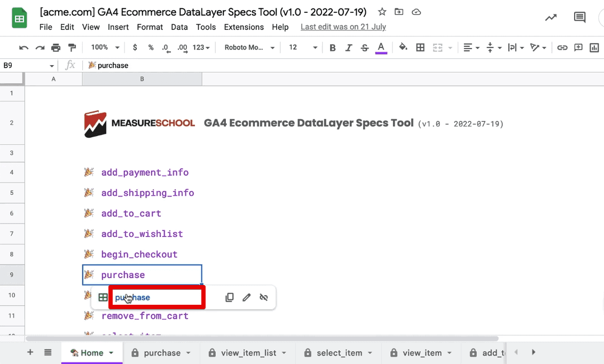This screenshot has width=604, height=364.
Task: Open the insert chart tool
Action: coord(594,48)
